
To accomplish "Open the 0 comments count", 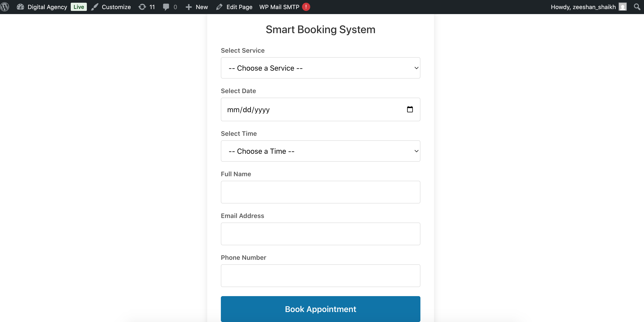I will coord(175,7).
